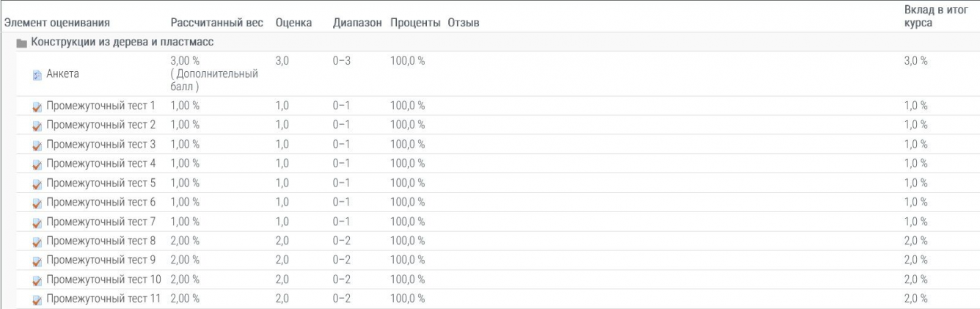The width and height of the screenshot is (980, 309).
Task: Click the Диапазон column header
Action: click(357, 23)
